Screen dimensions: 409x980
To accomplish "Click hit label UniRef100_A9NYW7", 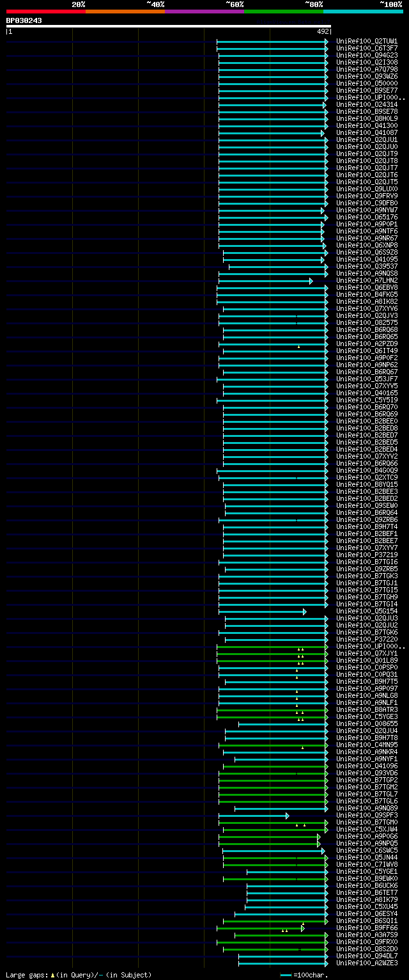I will pos(367,210).
